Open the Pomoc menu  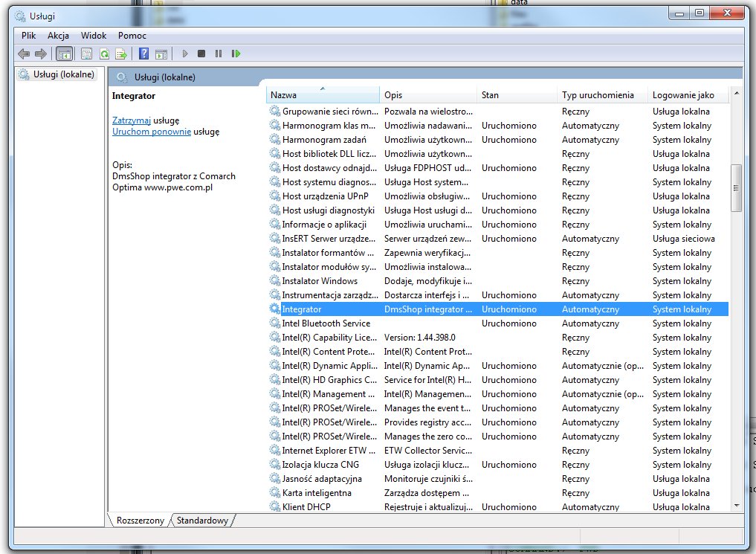pyautogui.click(x=132, y=35)
